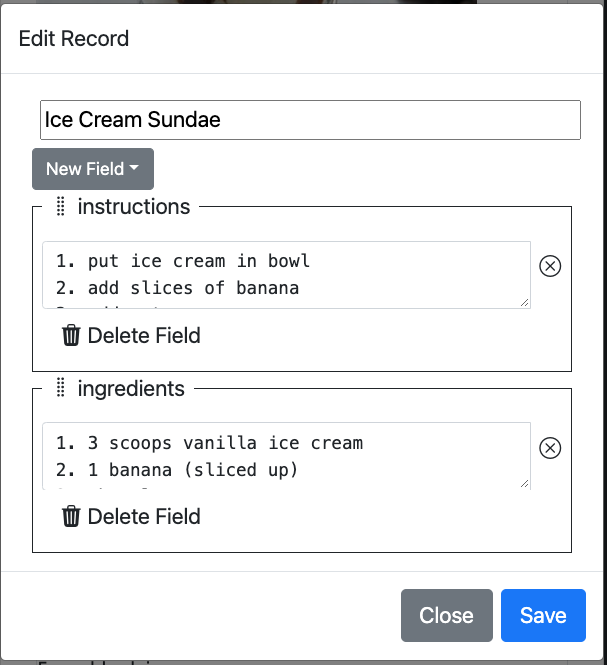607x665 pixels.
Task: Click the drag handle beside instructions
Action: [61, 207]
